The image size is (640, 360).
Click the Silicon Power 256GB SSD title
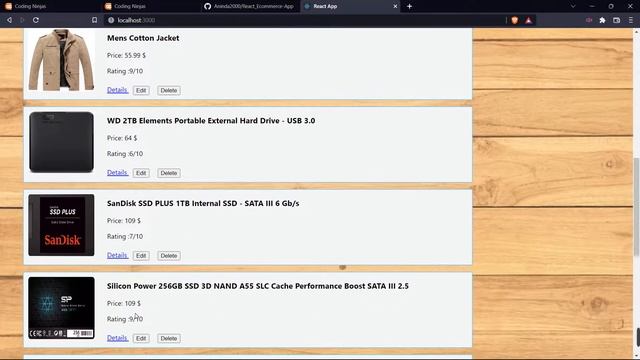coord(258,286)
